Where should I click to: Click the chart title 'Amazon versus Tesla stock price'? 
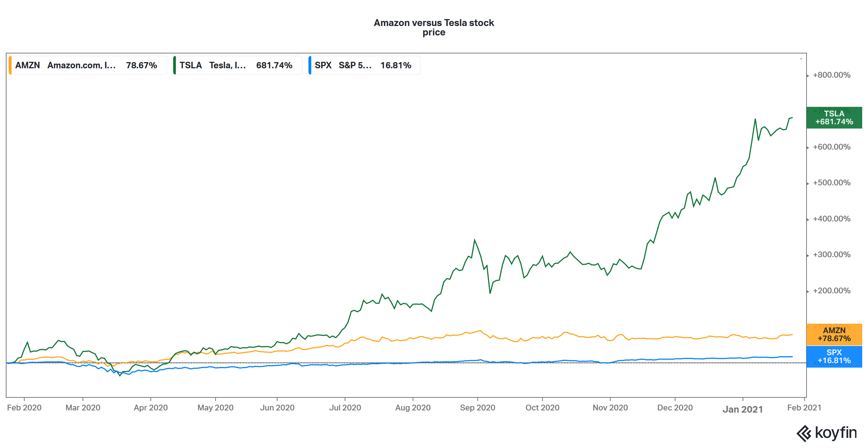tap(434, 27)
